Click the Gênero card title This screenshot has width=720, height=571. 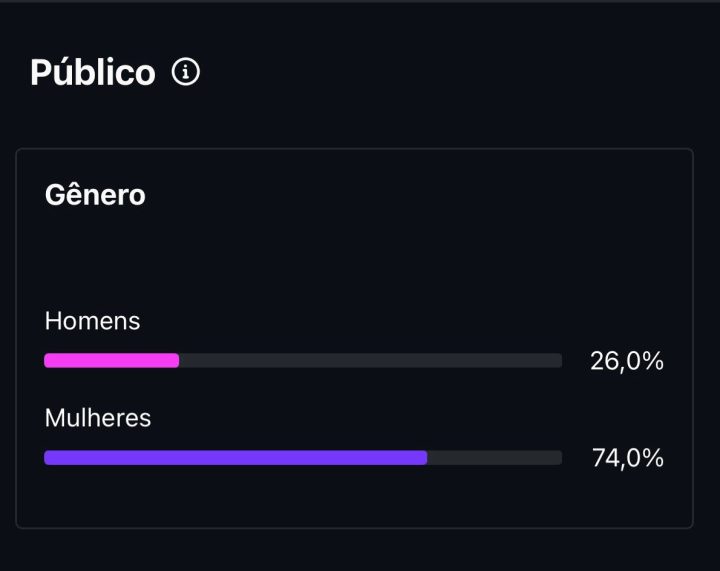tap(95, 195)
